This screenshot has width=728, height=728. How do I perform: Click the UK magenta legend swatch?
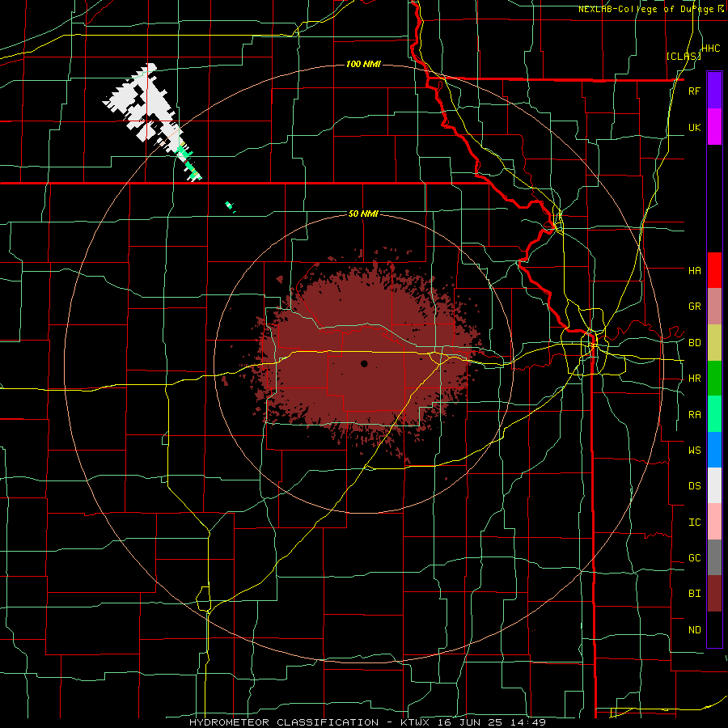tap(714, 127)
